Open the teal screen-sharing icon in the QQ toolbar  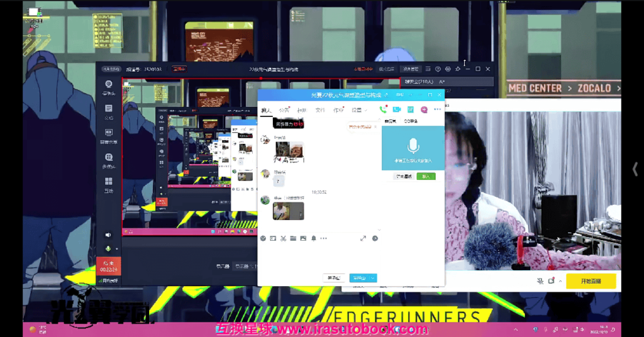410,109
